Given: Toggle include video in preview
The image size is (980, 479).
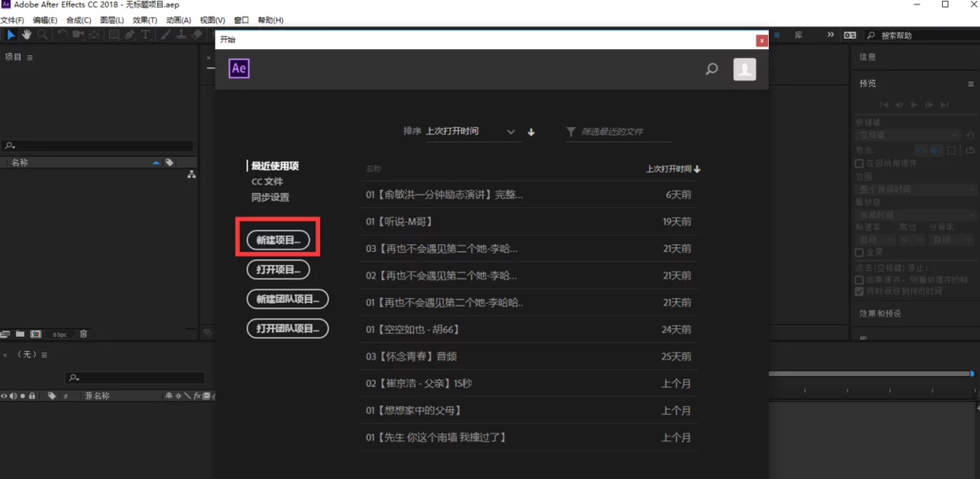Looking at the screenshot, I should (x=921, y=149).
